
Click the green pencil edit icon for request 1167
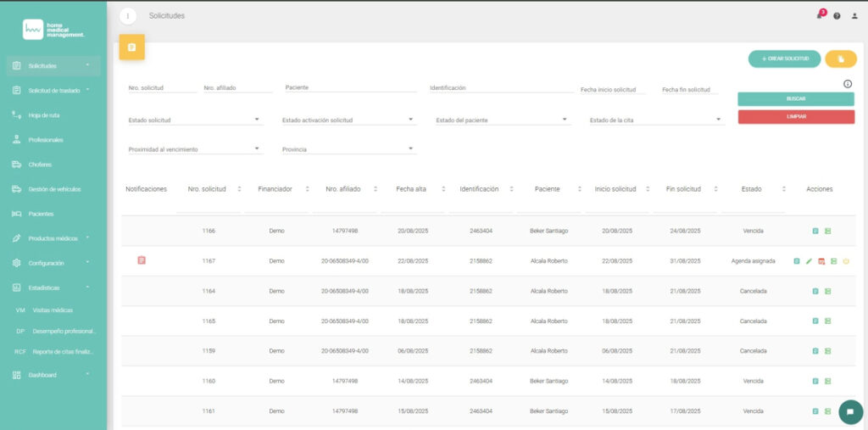[809, 261]
